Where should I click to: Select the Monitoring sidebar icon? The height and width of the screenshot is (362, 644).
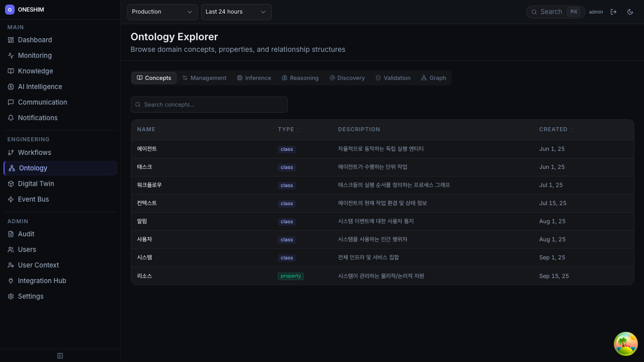[x=11, y=55]
